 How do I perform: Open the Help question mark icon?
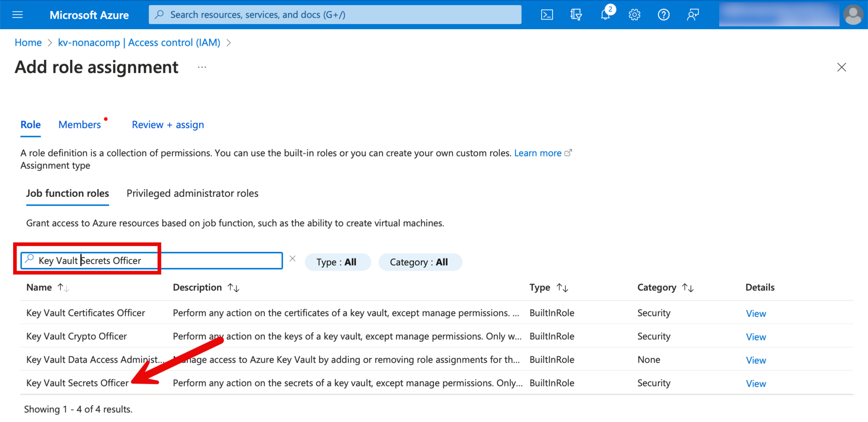coord(663,15)
